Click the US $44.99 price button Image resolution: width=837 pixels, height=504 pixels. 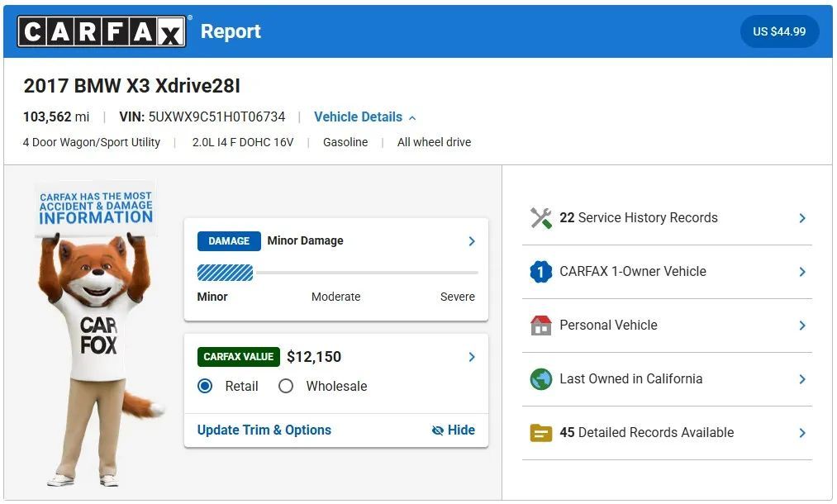coord(778,31)
